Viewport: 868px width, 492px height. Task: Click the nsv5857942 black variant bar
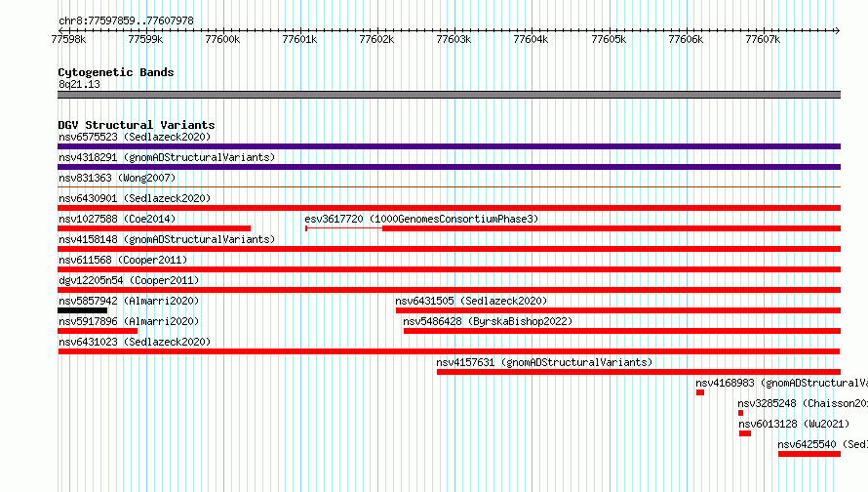point(83,310)
